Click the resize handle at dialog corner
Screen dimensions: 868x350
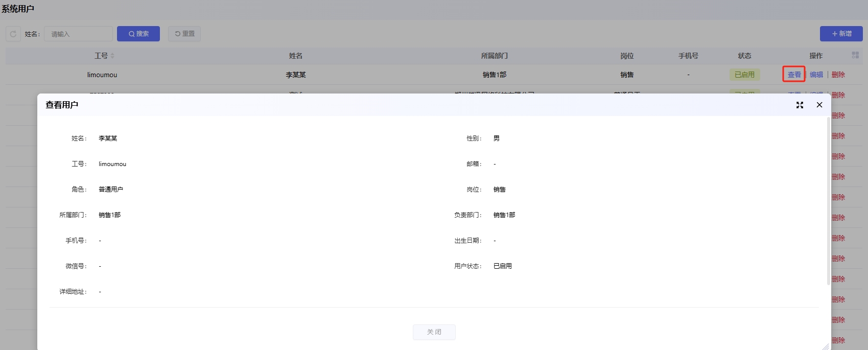click(x=826, y=346)
